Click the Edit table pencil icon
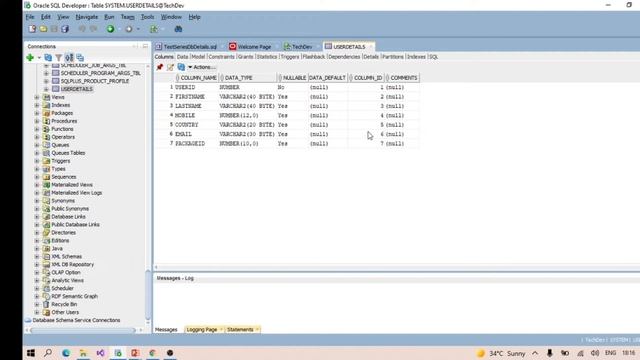 (x=170, y=67)
